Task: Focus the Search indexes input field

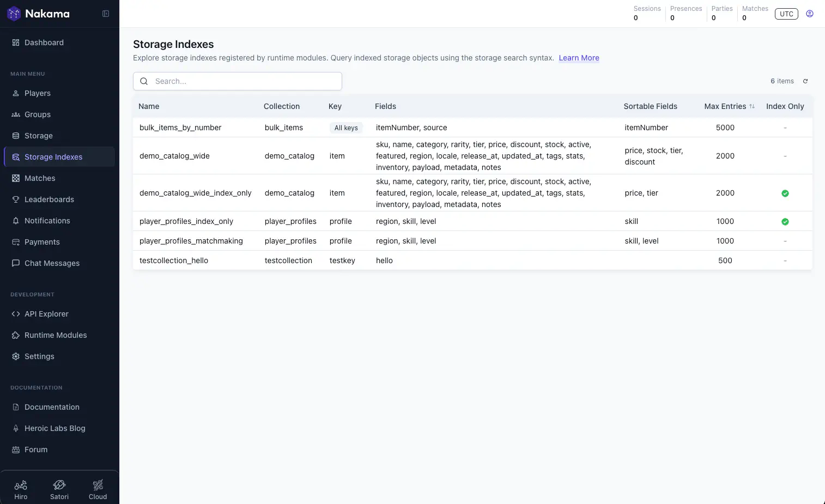Action: pyautogui.click(x=238, y=81)
